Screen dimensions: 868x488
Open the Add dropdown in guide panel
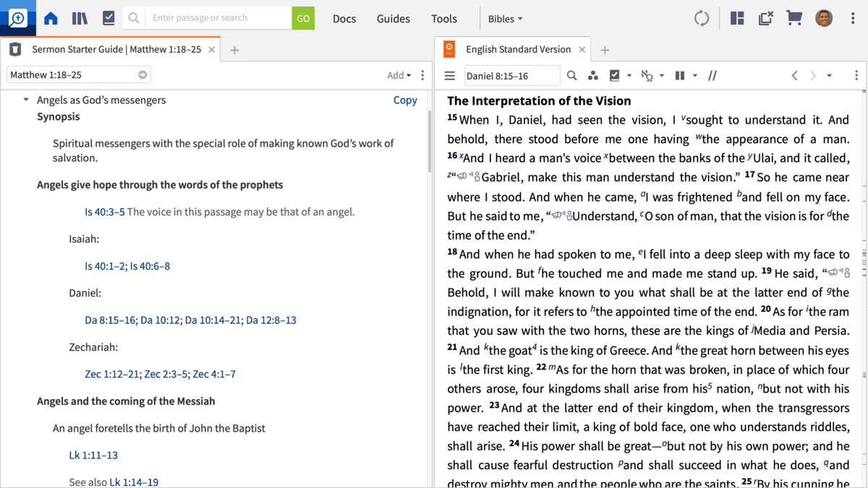tap(399, 75)
